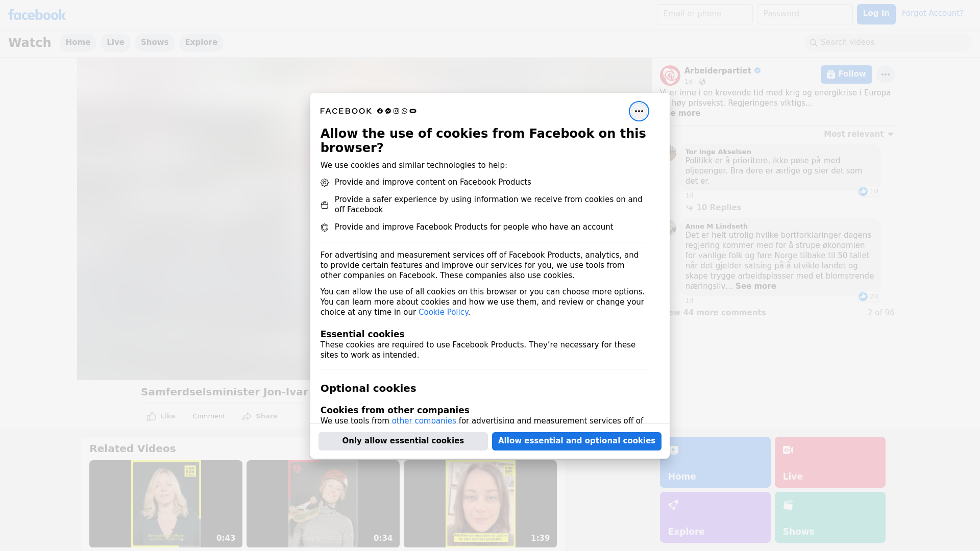Click the Watch heading
This screenshot has height=551, width=980.
30,42
